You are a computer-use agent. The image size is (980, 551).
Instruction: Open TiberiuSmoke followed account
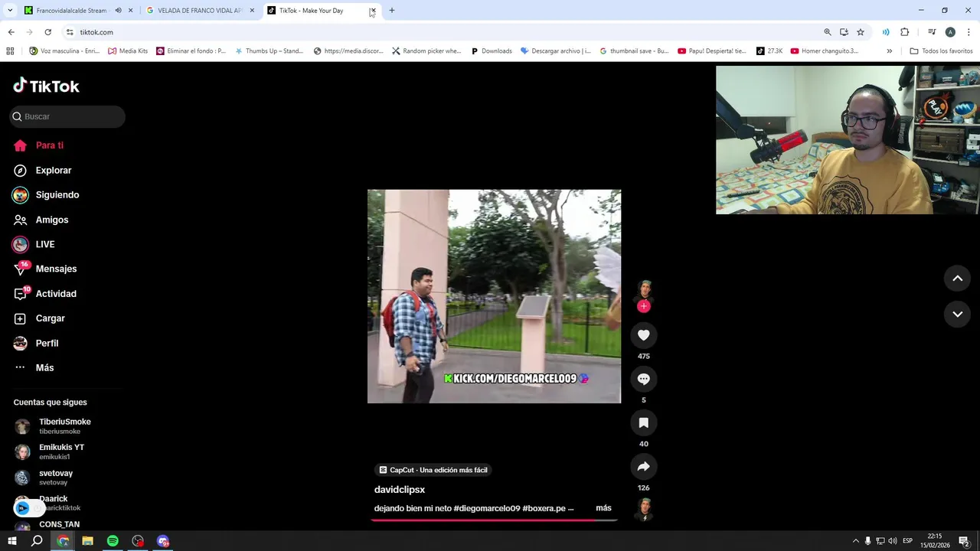coord(64,426)
